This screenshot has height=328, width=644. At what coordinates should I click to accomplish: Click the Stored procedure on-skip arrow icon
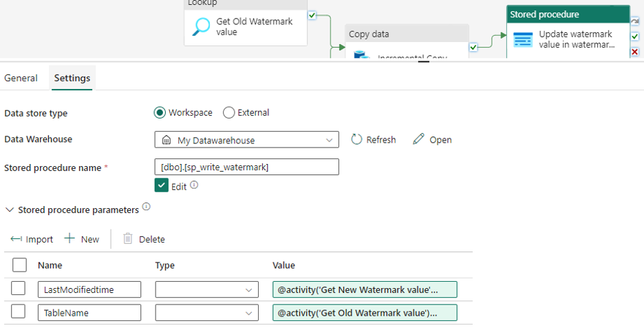click(634, 21)
